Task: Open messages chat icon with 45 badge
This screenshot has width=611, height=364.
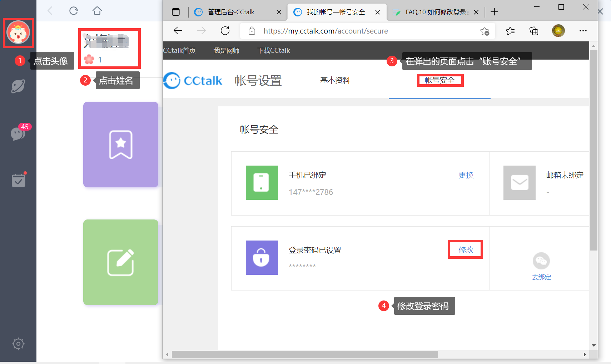Action: click(18, 134)
